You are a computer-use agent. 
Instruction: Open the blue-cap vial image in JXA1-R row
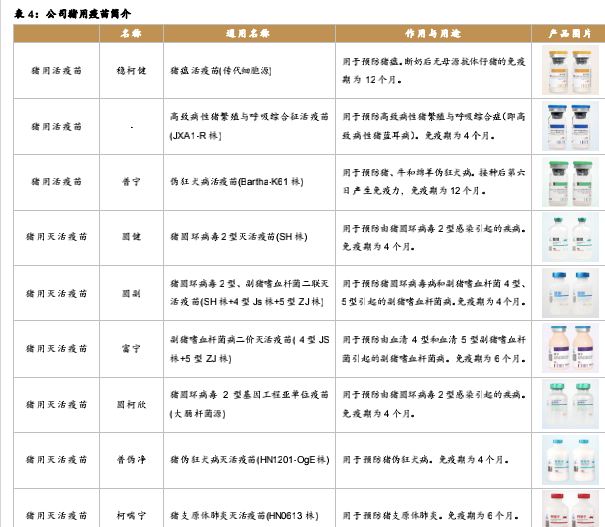[x=570, y=126]
